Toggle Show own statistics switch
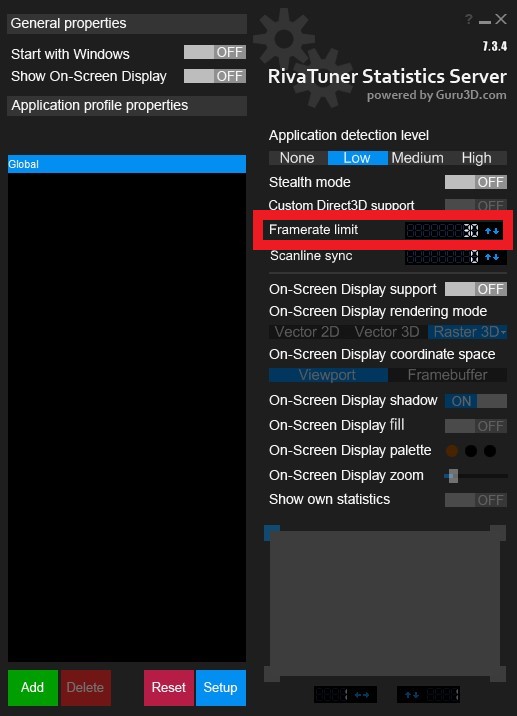This screenshot has width=517, height=716. (x=476, y=500)
